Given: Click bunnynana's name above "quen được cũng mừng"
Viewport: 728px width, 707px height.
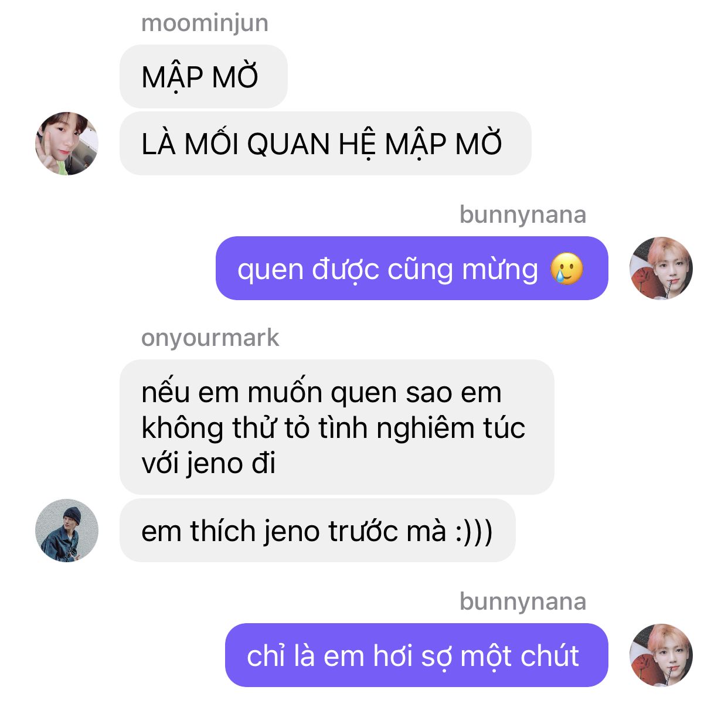Looking at the screenshot, I should [x=523, y=215].
